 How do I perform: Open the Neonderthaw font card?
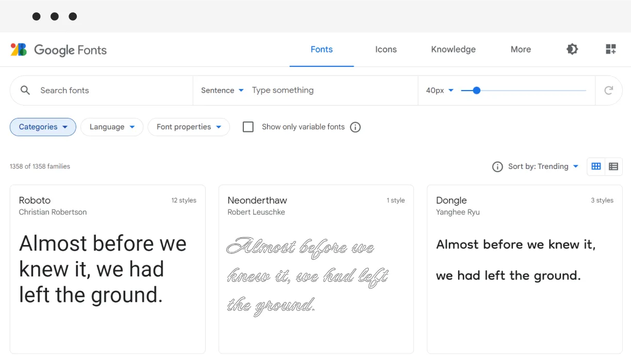coord(316,269)
